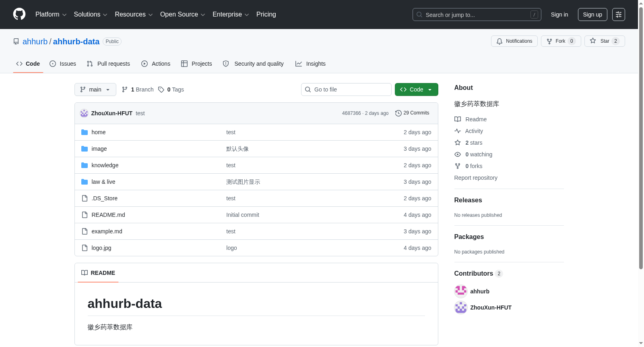The image size is (644, 347).
Task: Open the Security and quality tab
Action: (253, 64)
